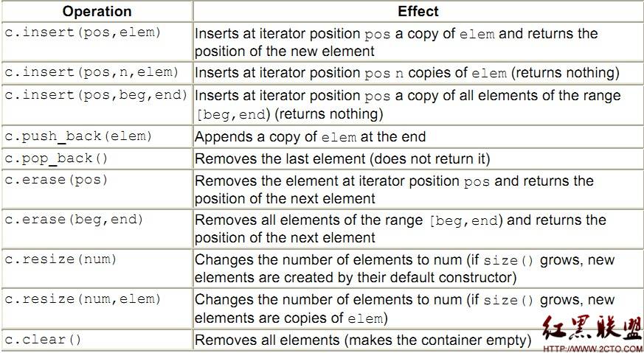Open the HTTP://WWW.2CTO.COM link
Screen dimensions: 644x353
(592, 349)
